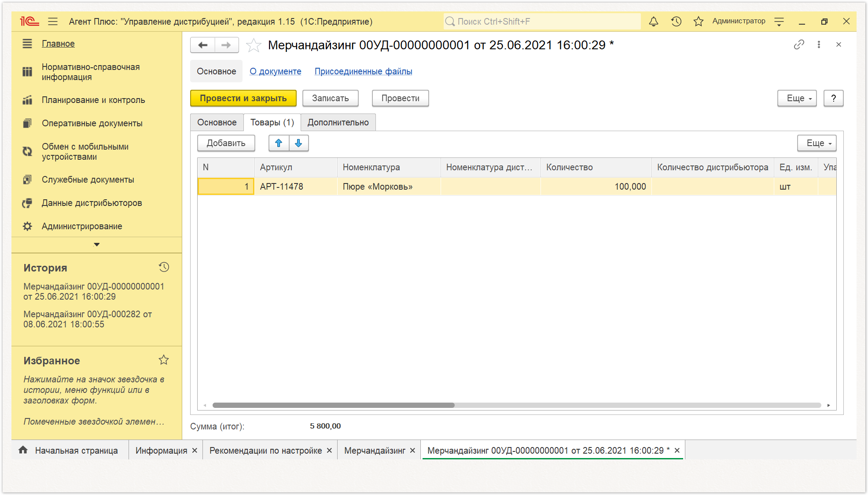The height and width of the screenshot is (495, 868).
Task: Click Служебные документы icon
Action: [27, 180]
